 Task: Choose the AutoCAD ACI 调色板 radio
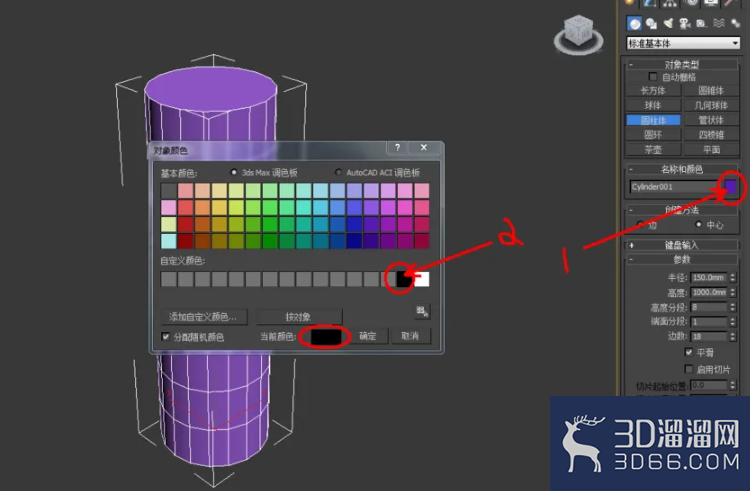pyautogui.click(x=338, y=172)
